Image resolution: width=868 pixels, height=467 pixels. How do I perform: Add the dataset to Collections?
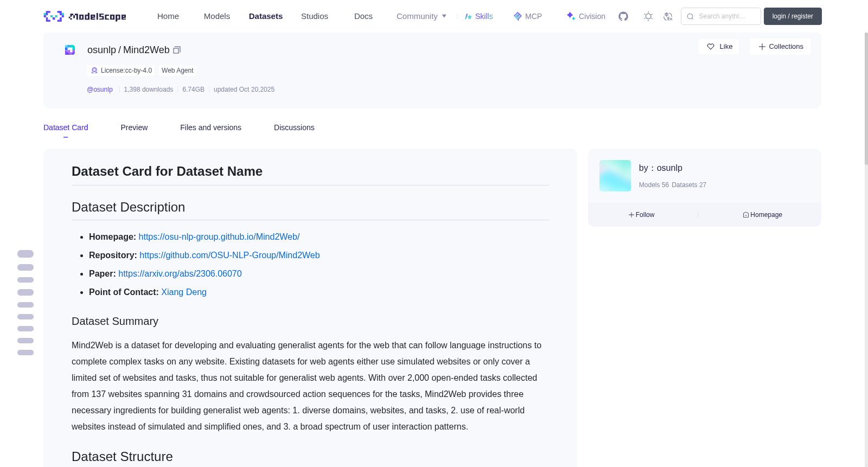[780, 47]
